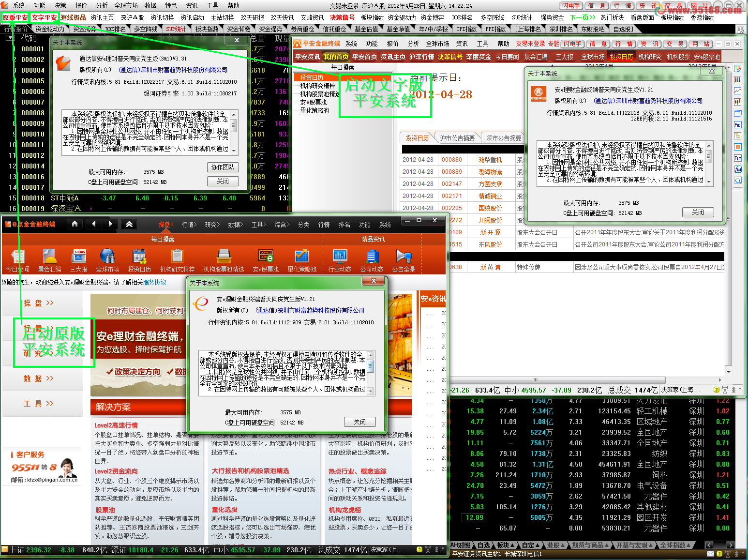Switch to 文字平安 tab

click(x=44, y=17)
